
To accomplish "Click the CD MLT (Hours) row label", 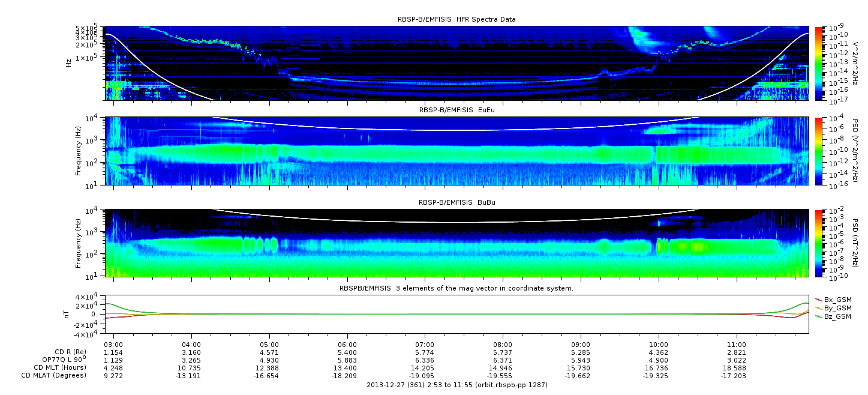I will point(59,367).
